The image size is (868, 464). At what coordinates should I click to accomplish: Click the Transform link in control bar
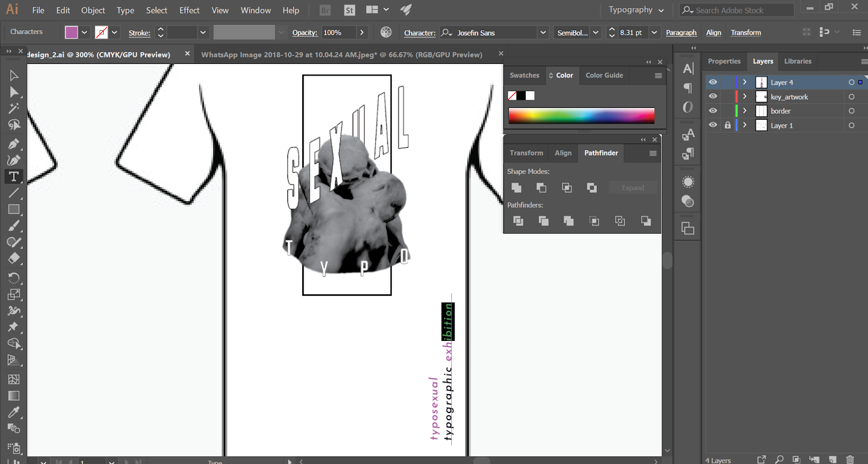coord(745,33)
